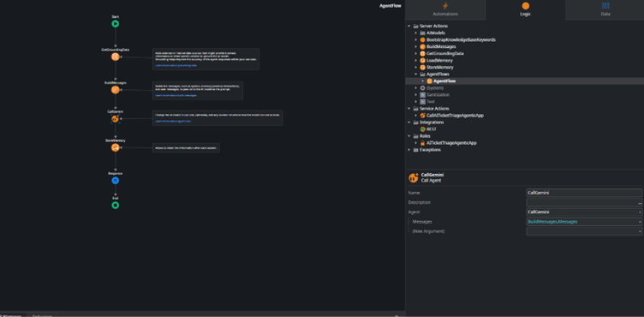Click the BootstrapKnowledgeBaseKeywords action icon

[x=423, y=40]
